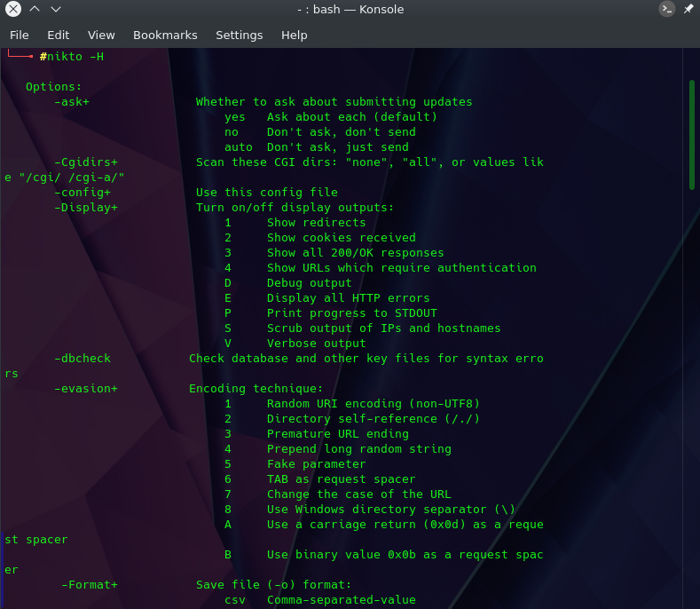This screenshot has height=609, width=700.
Task: Click 'Use Windows directory separator (\)' line
Action: coord(391,510)
